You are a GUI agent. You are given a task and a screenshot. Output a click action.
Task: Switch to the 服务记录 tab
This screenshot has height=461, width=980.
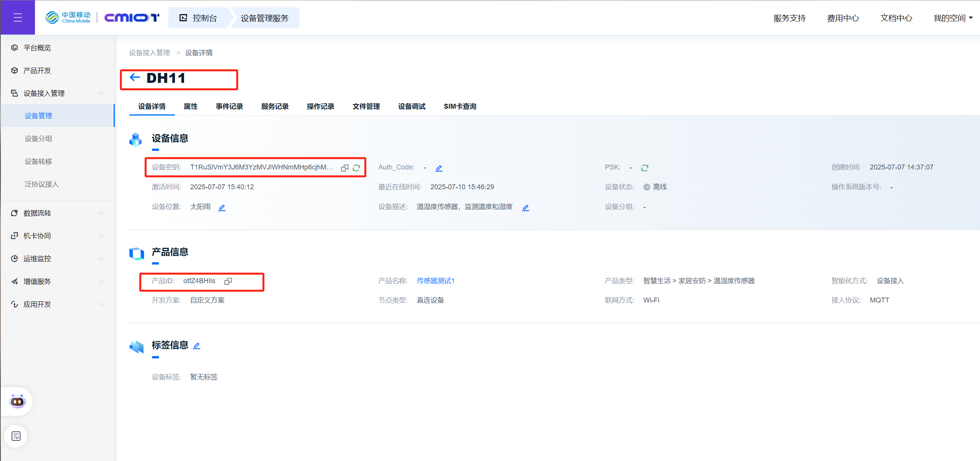(x=275, y=106)
